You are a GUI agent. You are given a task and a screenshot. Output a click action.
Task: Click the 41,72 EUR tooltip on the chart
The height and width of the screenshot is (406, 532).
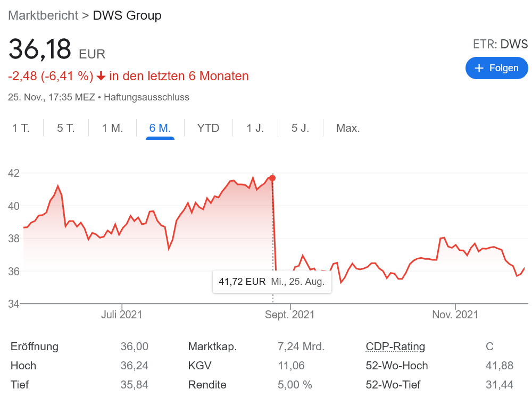pos(272,282)
